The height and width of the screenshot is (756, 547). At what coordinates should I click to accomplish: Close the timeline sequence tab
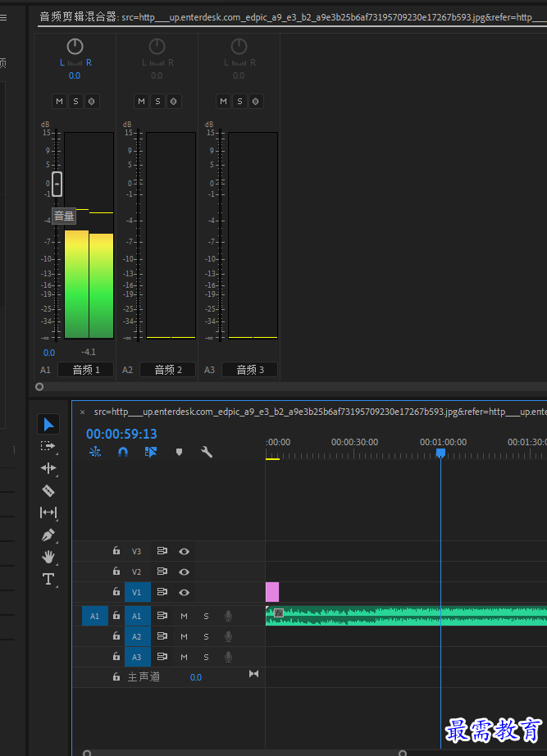(x=83, y=412)
